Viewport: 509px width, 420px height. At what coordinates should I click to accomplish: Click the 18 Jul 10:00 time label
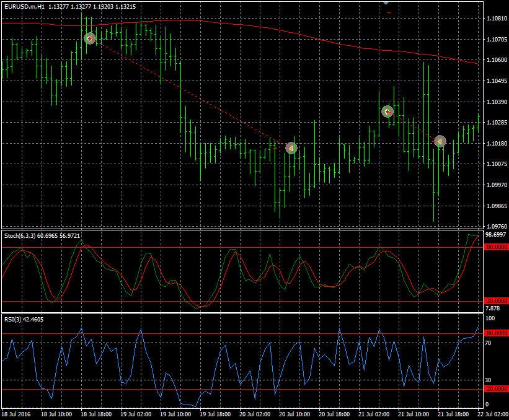pyautogui.click(x=56, y=414)
